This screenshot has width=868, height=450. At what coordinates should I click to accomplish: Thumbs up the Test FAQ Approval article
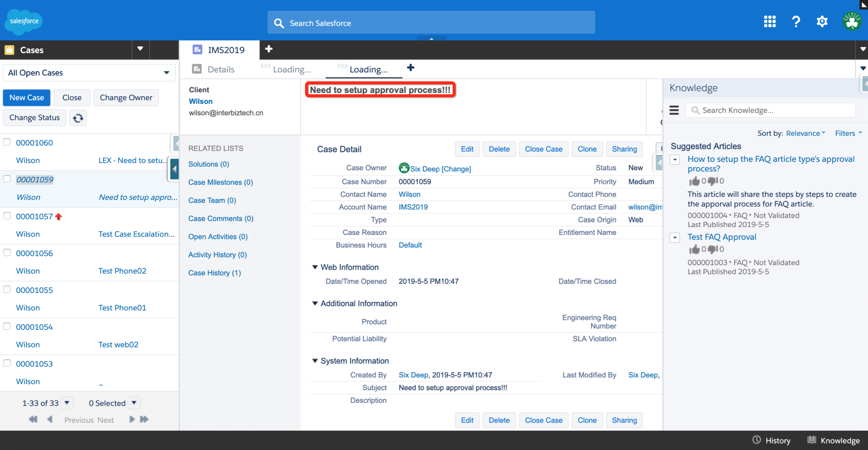click(694, 249)
